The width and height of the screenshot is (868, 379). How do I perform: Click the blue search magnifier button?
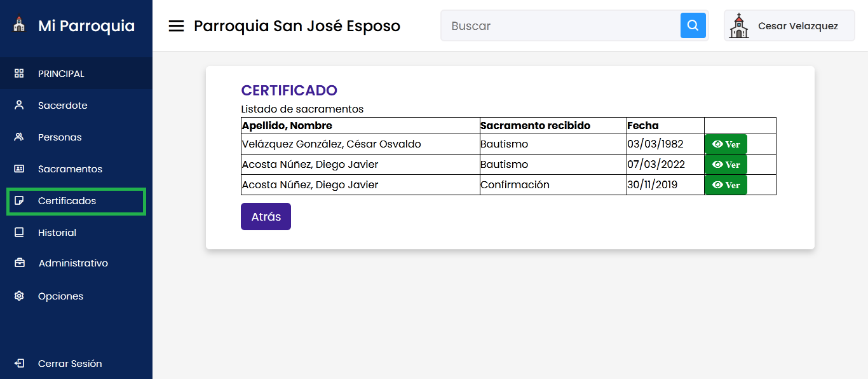(x=693, y=26)
